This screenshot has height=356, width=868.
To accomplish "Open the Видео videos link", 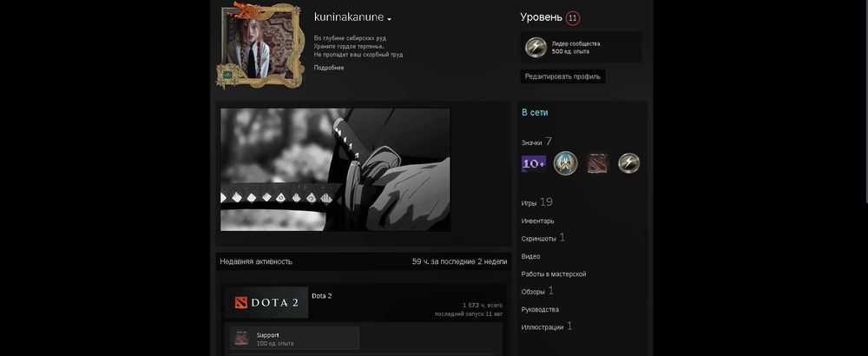I will pos(531,256).
